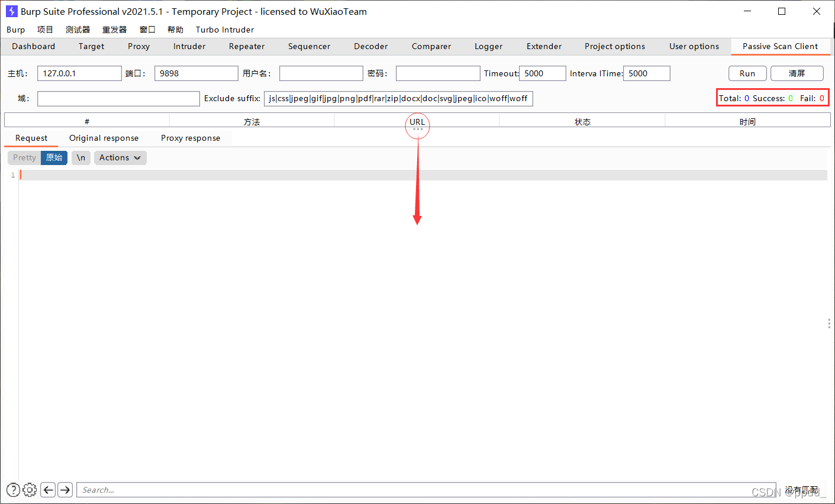Switch to the Repeater tab
Viewport: 835px width, 504px height.
[x=247, y=46]
